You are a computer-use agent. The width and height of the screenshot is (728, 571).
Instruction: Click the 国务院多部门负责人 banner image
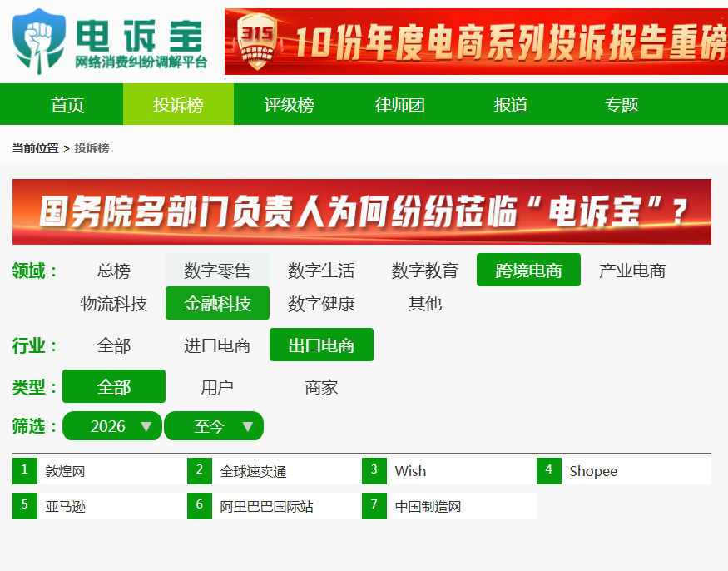click(362, 212)
